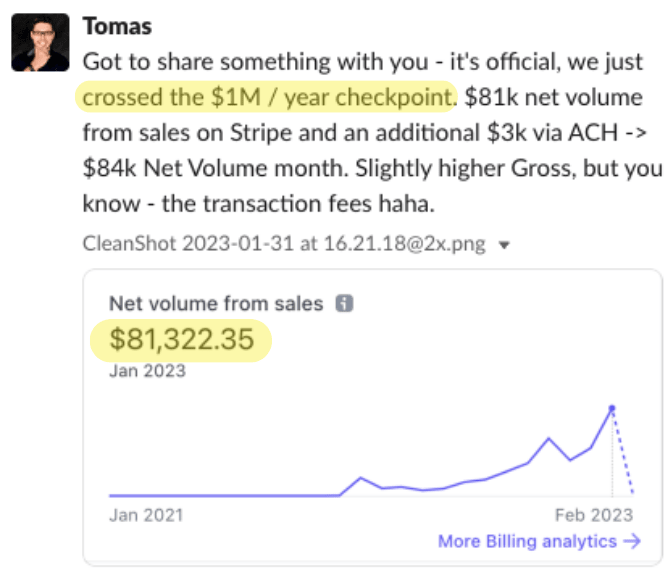Open Tomas's user name link

click(117, 27)
